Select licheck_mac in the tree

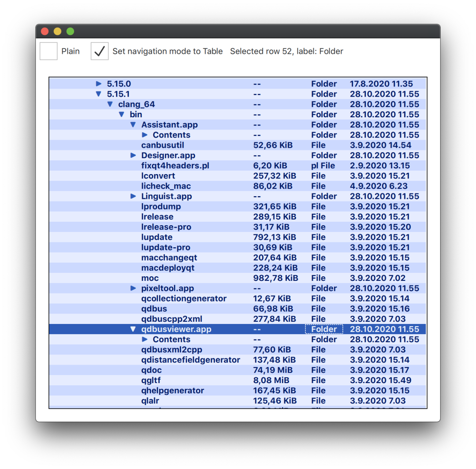point(166,186)
